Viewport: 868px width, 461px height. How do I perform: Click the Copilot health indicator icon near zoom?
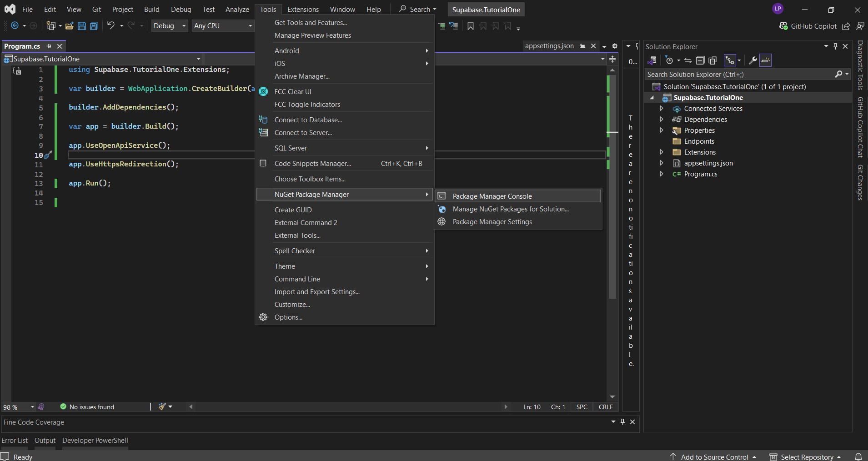[41, 406]
